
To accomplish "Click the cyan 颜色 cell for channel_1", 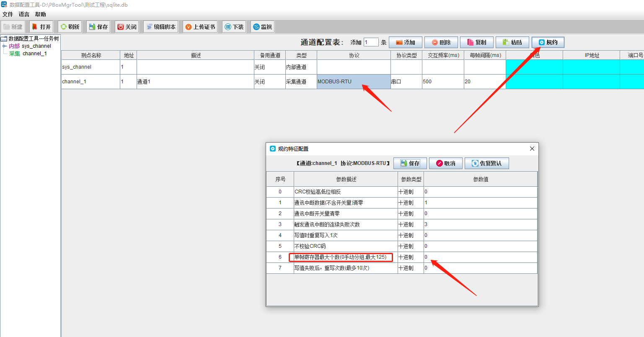I will (x=534, y=82).
